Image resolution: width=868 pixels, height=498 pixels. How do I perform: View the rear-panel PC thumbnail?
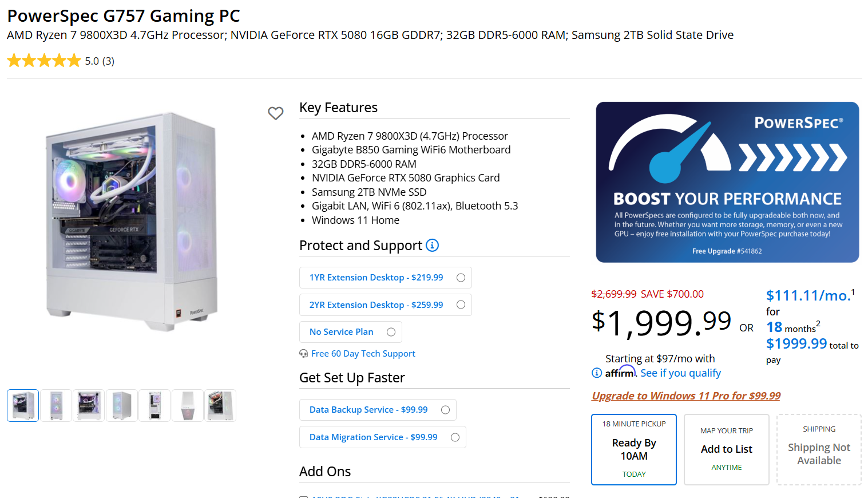pos(154,405)
